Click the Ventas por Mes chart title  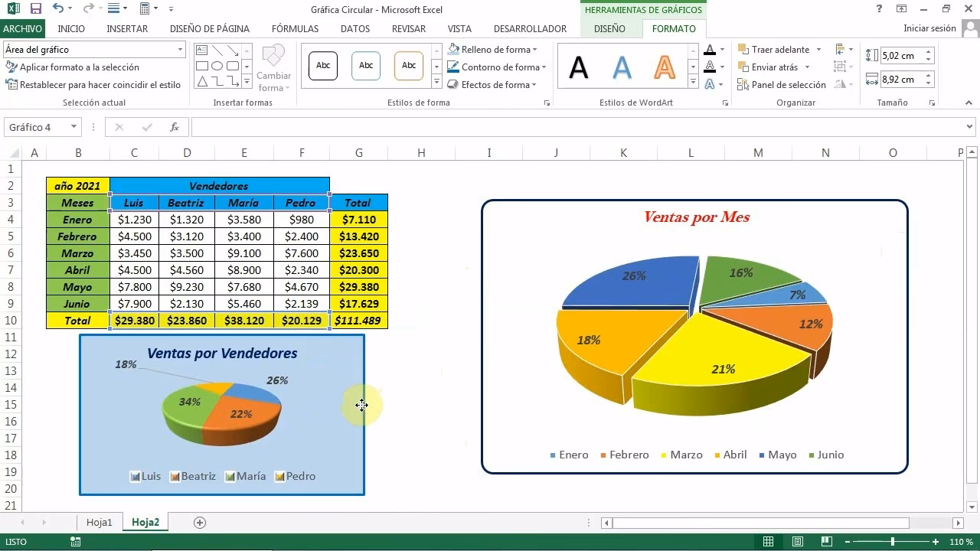click(696, 217)
